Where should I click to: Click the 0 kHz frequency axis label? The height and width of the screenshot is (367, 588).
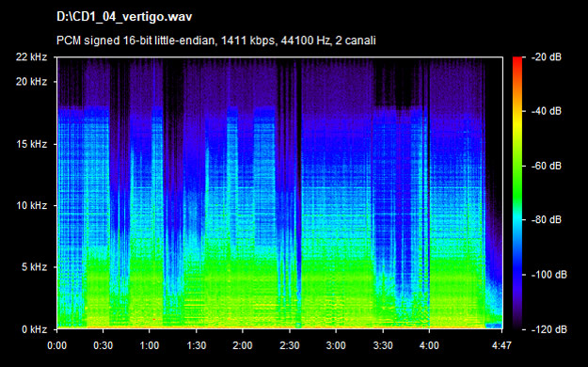[34, 329]
